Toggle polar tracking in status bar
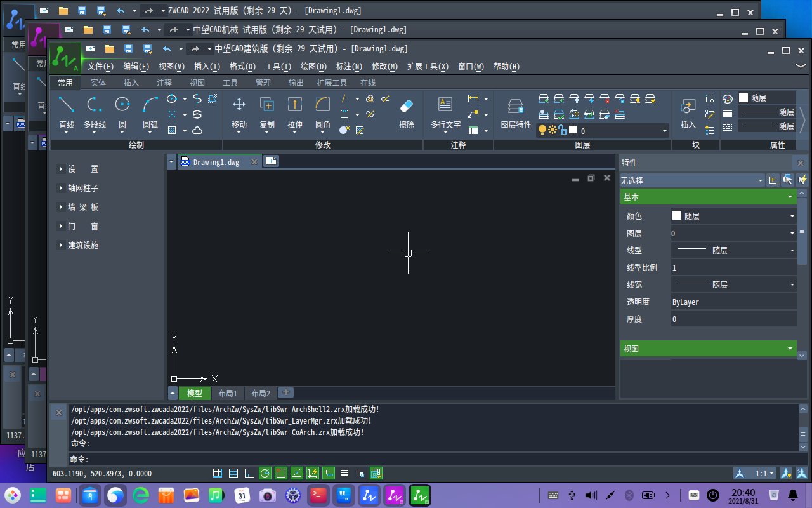Screen dimensions: 812x508 [x=265, y=473]
